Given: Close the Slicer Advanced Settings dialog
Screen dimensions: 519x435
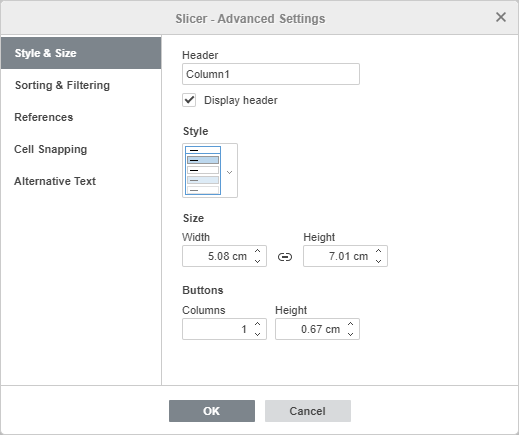Looking at the screenshot, I should tap(501, 17).
